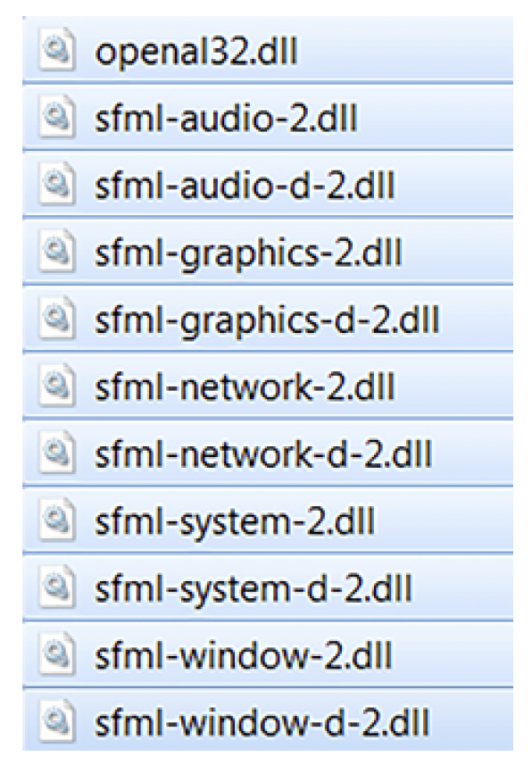Viewport: 532px width, 773px height.
Task: Click the sfml-window-2.dll file icon
Action: pyautogui.click(x=58, y=655)
